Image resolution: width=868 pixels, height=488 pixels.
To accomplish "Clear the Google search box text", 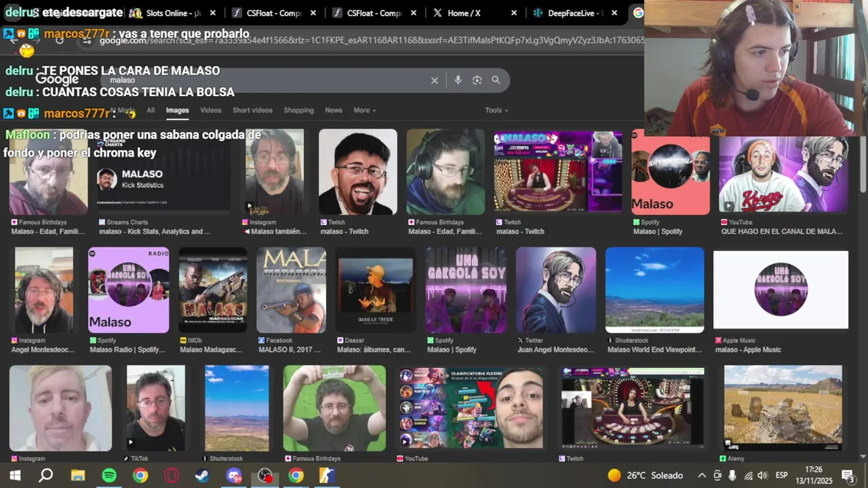I will 435,80.
